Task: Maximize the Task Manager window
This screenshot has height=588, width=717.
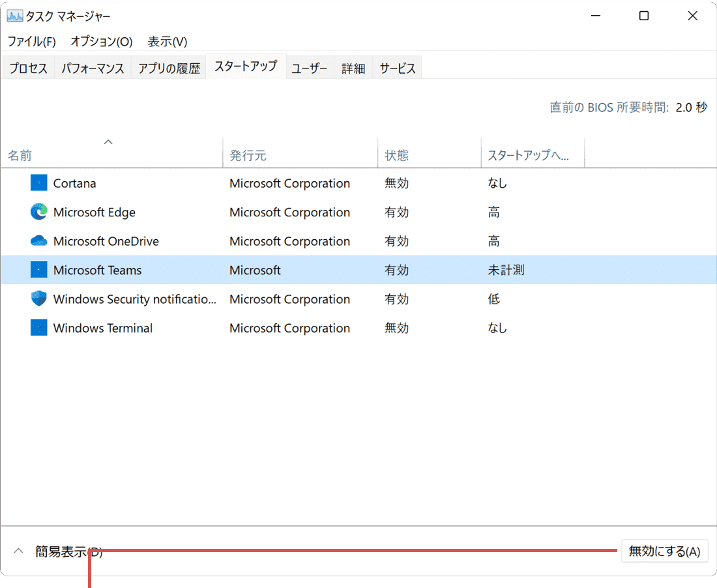Action: [x=644, y=16]
